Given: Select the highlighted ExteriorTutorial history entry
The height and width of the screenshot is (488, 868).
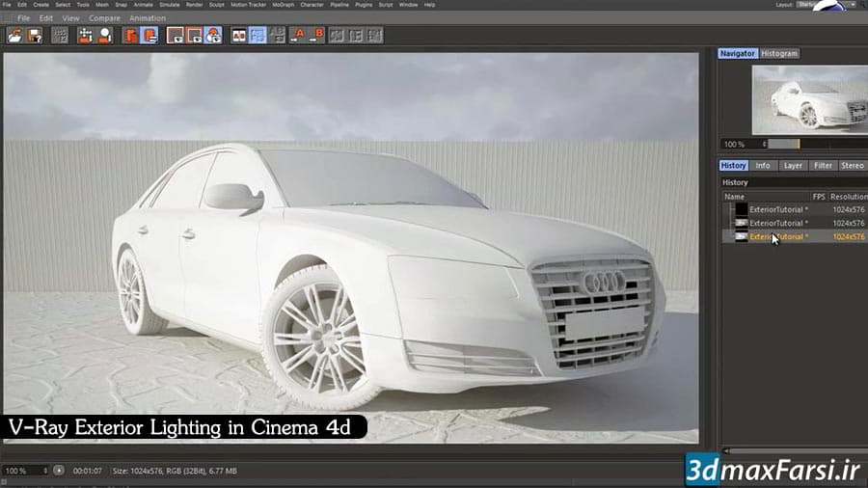Looking at the screenshot, I should pos(795,237).
